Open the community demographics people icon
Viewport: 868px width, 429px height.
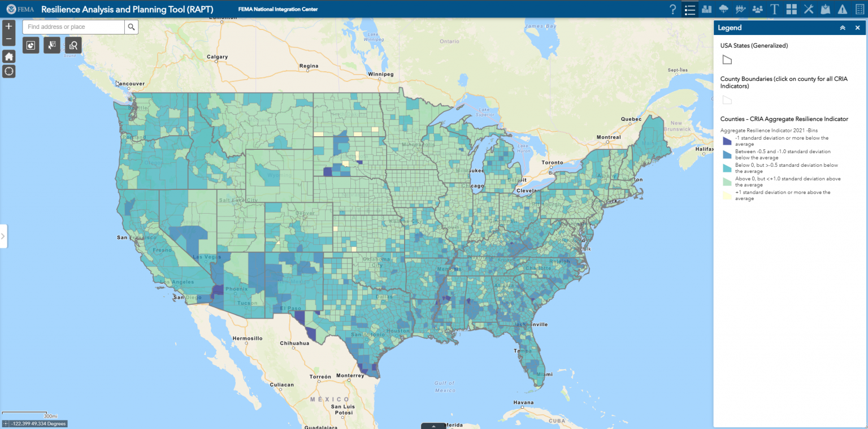pos(757,9)
